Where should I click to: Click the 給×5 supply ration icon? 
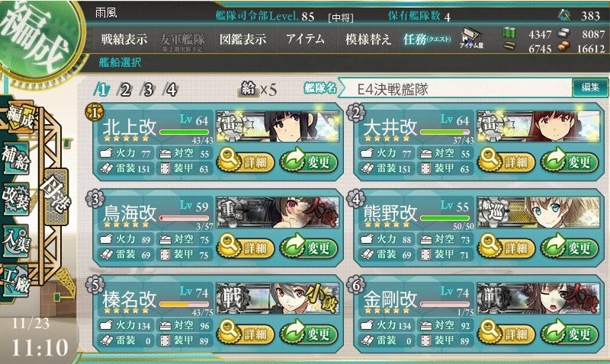(x=258, y=90)
